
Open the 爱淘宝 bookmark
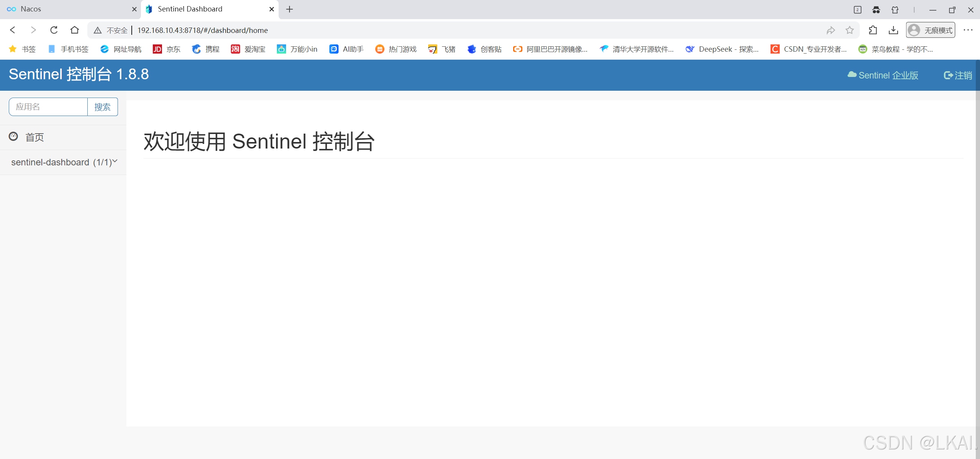(248, 49)
